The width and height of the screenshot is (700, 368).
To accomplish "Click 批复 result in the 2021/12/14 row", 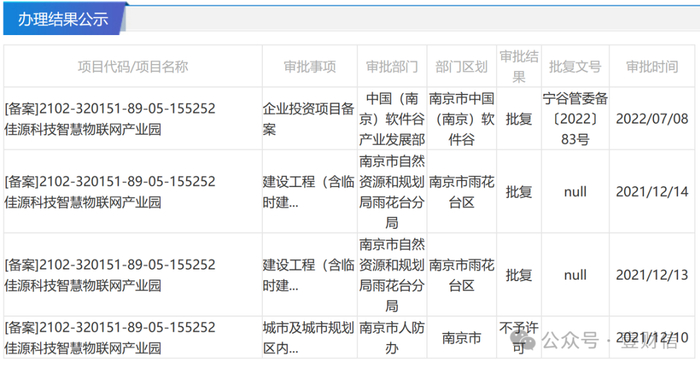I will 519,192.
